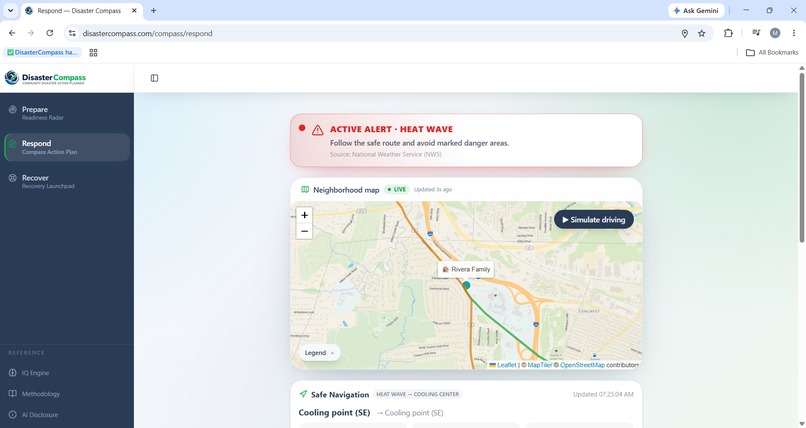Click the IQ Engine icon in sidebar
This screenshot has height=428, width=806.
(x=12, y=373)
